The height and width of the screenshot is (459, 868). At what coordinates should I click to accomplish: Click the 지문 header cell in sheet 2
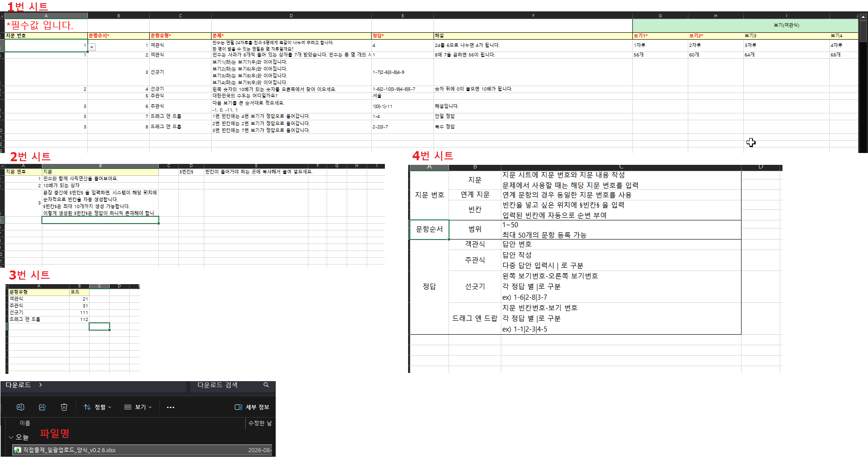point(100,172)
